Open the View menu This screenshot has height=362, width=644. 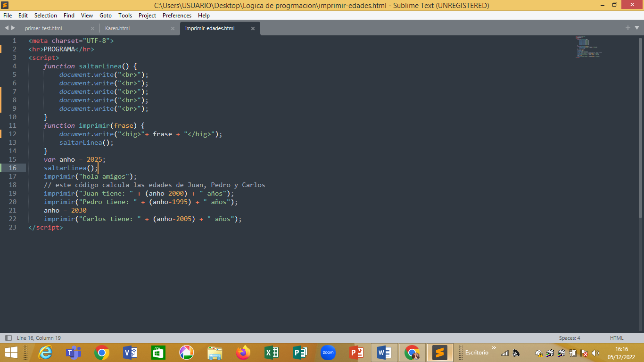tap(87, 16)
